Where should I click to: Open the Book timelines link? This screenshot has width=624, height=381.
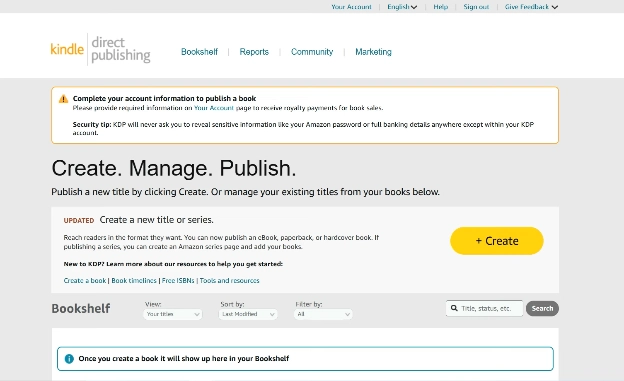[134, 281]
